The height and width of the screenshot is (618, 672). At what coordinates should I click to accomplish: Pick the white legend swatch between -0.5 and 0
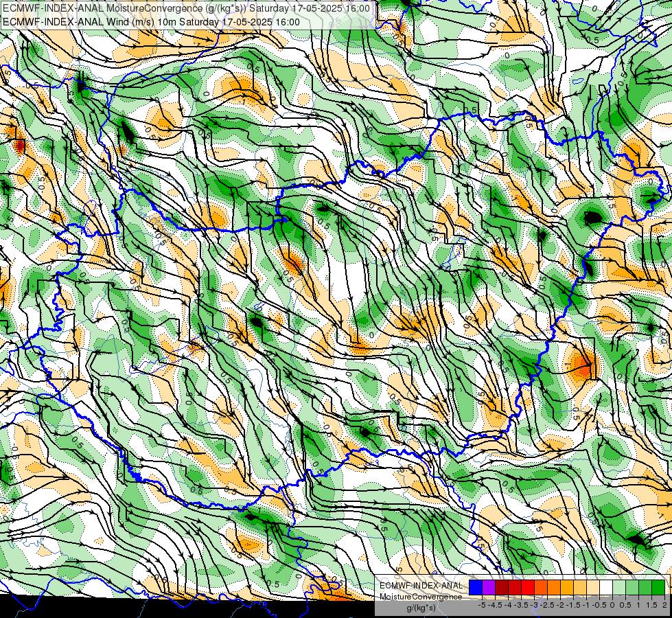[x=606, y=588]
